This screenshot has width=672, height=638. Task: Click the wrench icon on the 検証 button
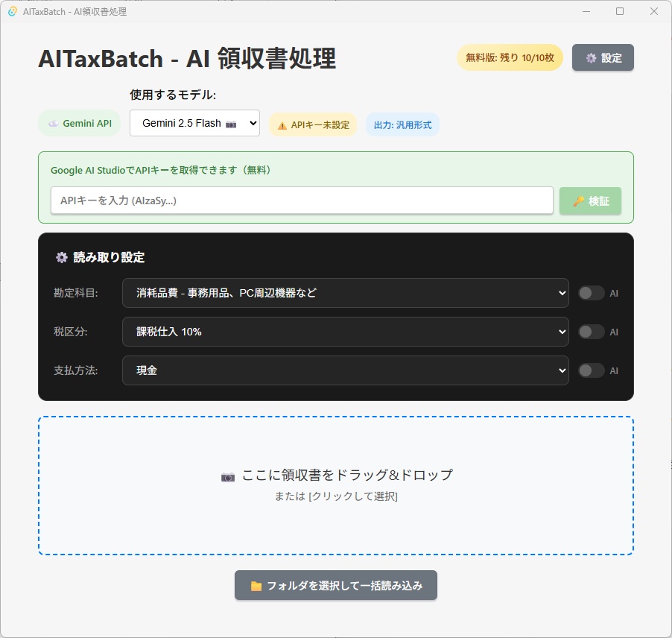click(580, 200)
